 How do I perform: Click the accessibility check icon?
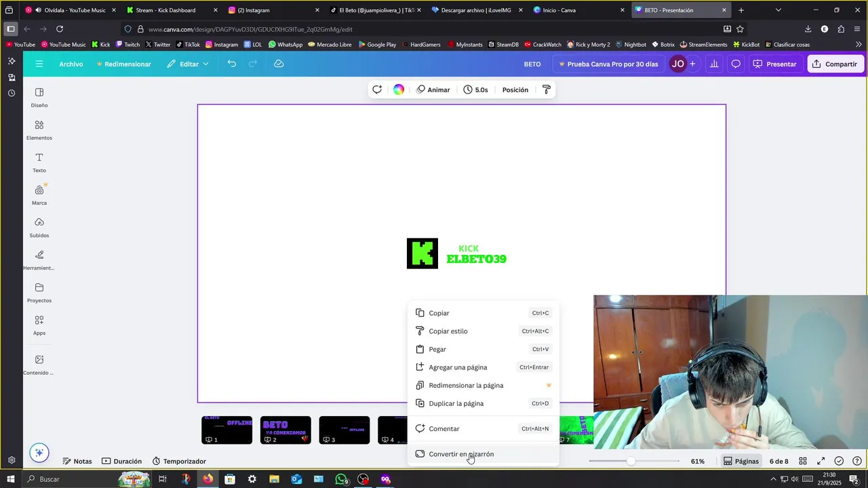click(839, 461)
